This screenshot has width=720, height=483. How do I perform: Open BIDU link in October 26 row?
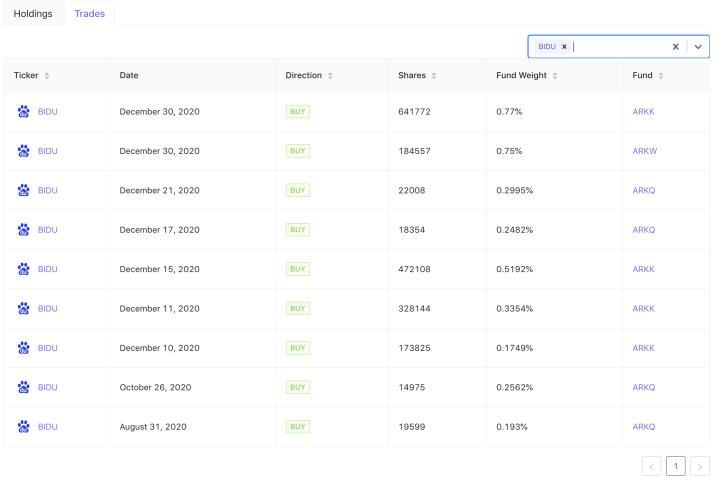pyautogui.click(x=48, y=388)
